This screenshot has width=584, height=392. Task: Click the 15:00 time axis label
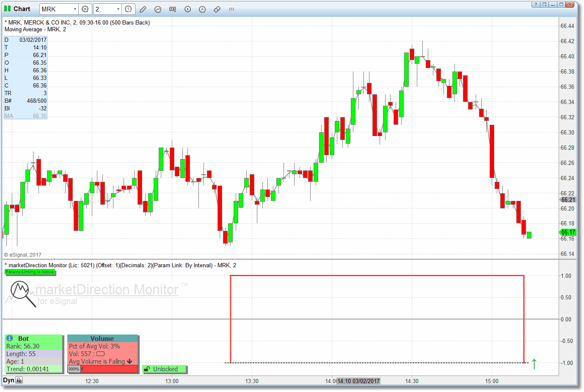492,381
